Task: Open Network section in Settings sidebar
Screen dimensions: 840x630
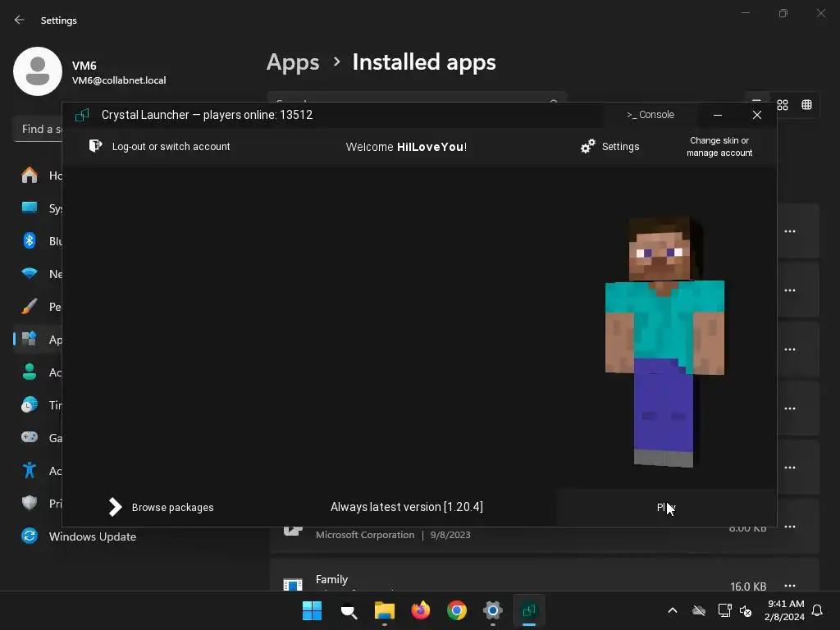Action: click(38, 274)
